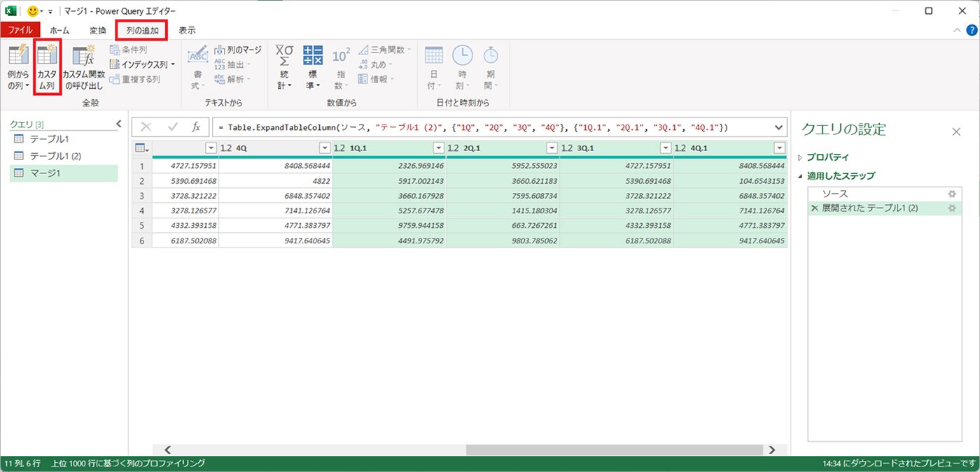Open the 例からの列 column tool
This screenshot has width=980, height=472.
[17, 67]
